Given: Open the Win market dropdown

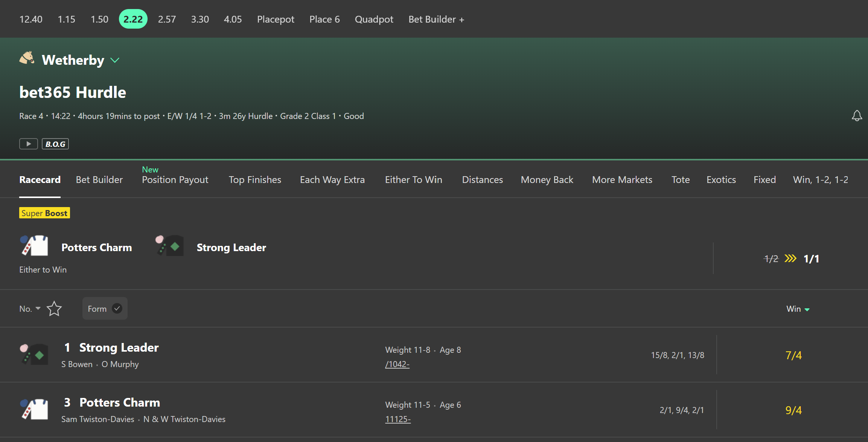Looking at the screenshot, I should pos(798,309).
